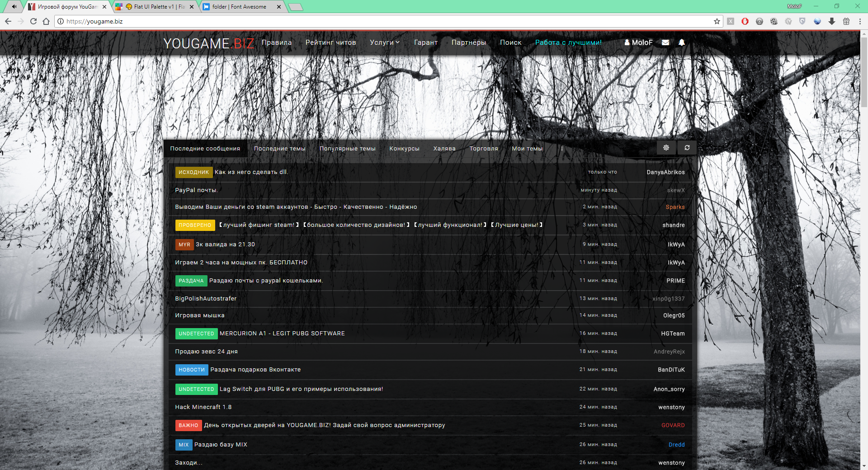Open topic 'Как из него сделать dll.'
This screenshot has width=868, height=470.
point(251,172)
